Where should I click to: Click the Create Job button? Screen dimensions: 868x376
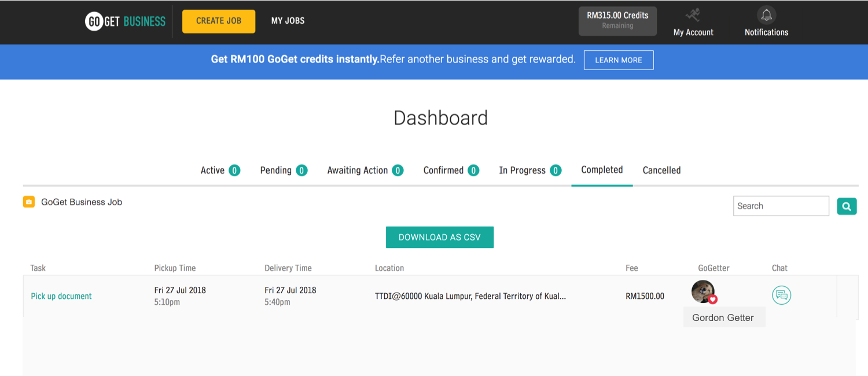[x=219, y=21]
